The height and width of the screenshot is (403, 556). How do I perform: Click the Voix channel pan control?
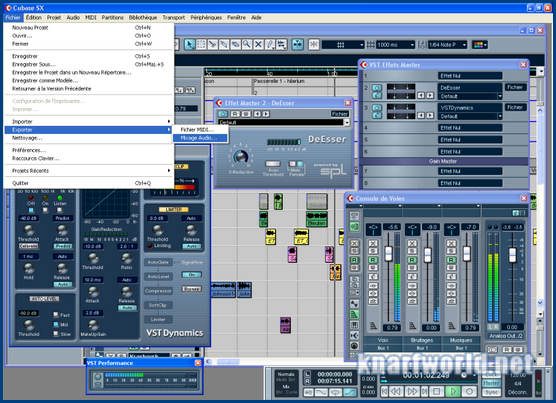[x=373, y=229]
